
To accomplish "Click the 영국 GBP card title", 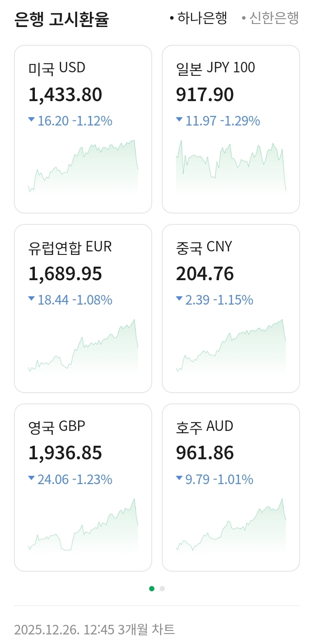I will [x=57, y=427].
